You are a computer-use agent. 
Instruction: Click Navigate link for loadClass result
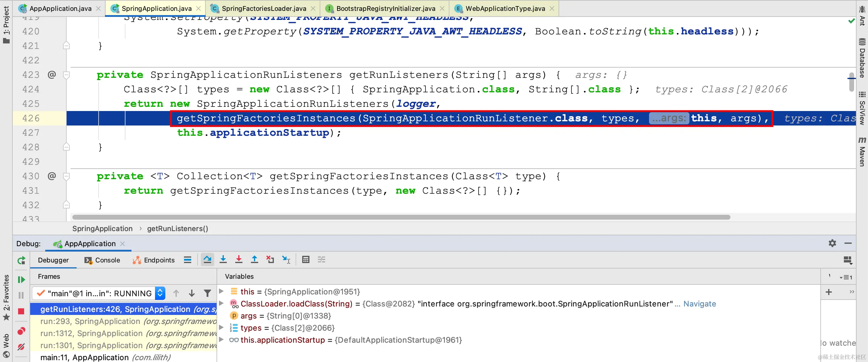[699, 304]
